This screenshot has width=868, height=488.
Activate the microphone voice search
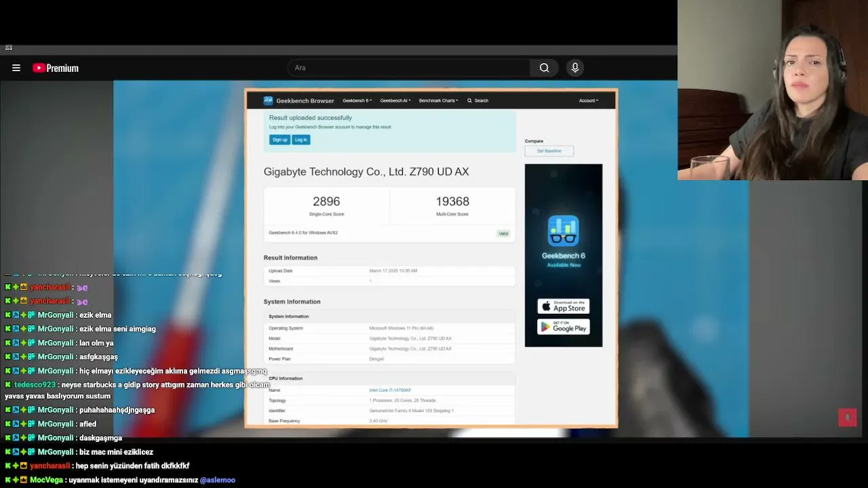[575, 68]
